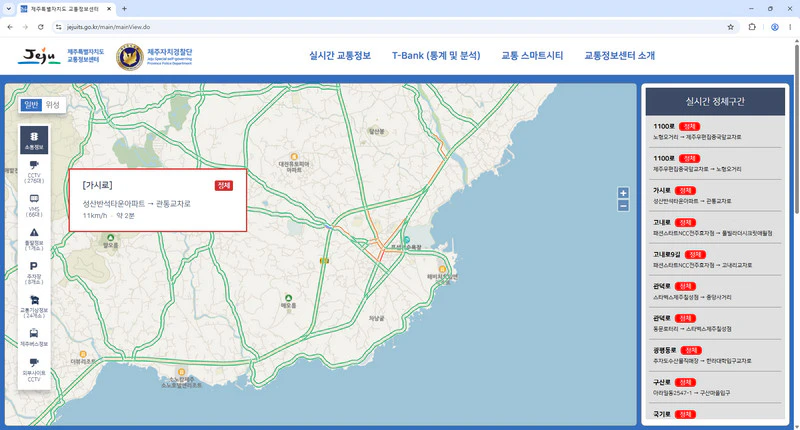Click the 제주특별자치도 교통정보센터 header text

(x=86, y=56)
